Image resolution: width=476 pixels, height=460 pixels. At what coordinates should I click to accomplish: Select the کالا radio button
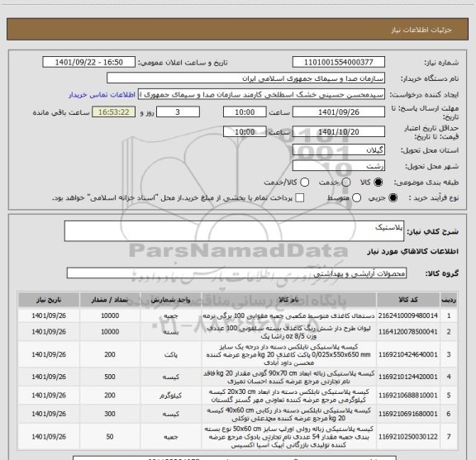pos(378,183)
